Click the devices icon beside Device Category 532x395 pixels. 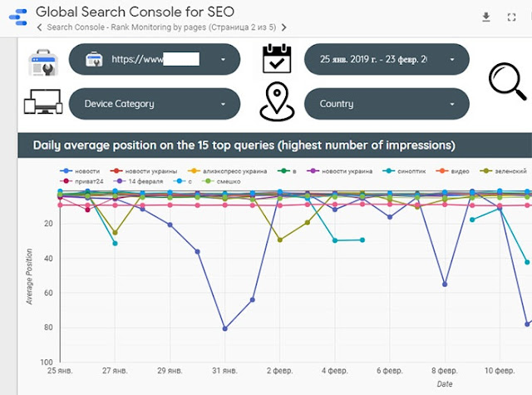(42, 104)
